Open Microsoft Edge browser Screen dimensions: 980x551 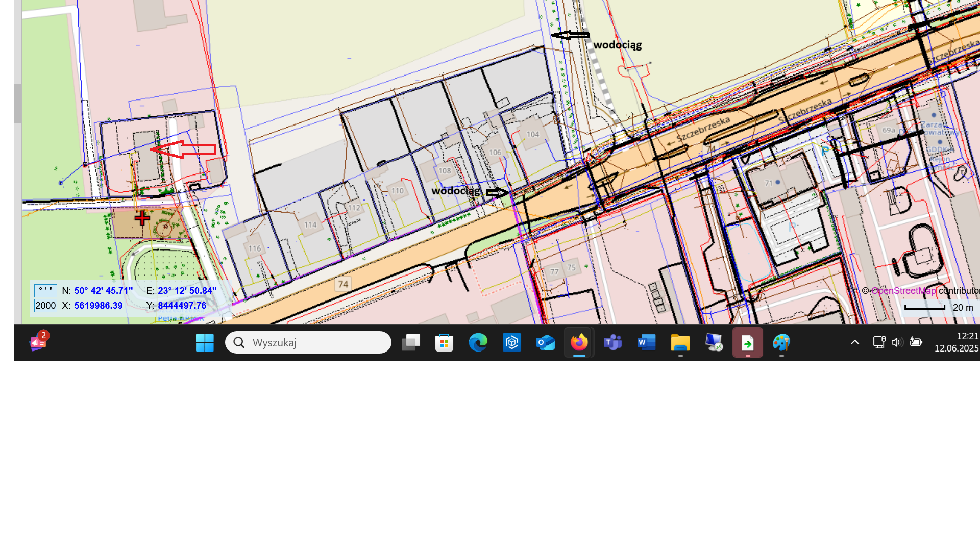478,343
